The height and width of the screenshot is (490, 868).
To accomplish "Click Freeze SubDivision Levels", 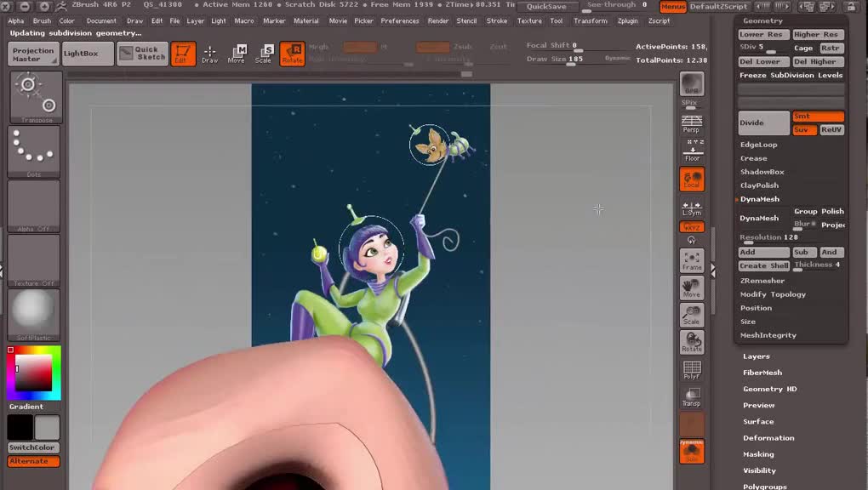I will point(791,76).
